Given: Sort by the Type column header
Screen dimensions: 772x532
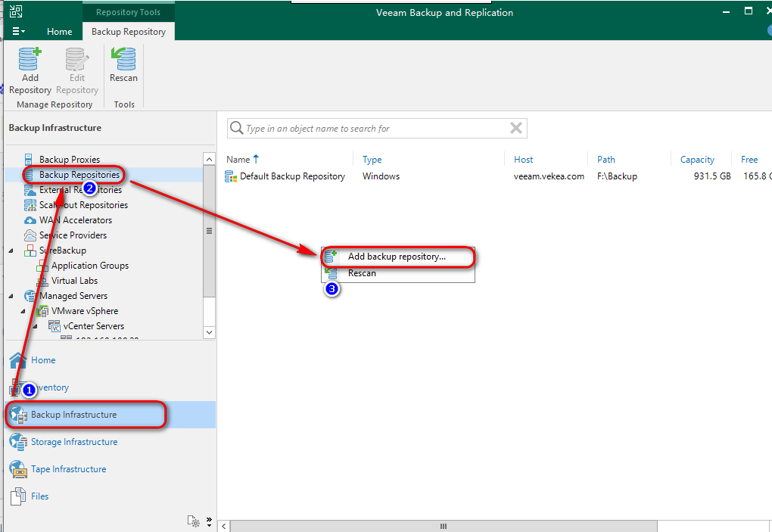Looking at the screenshot, I should [372, 160].
